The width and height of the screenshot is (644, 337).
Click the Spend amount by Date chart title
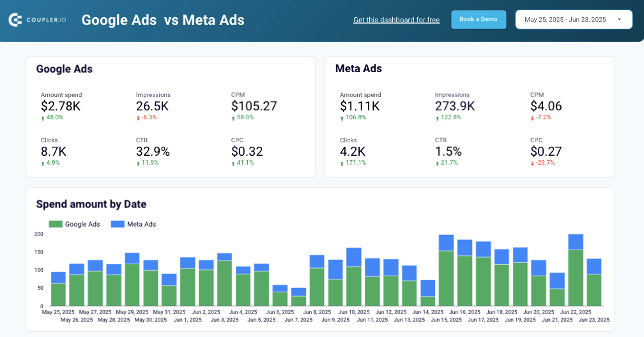click(91, 204)
